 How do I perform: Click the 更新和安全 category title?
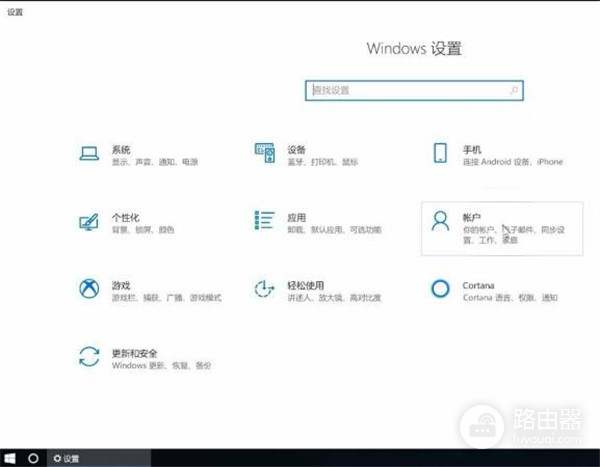[x=134, y=353]
